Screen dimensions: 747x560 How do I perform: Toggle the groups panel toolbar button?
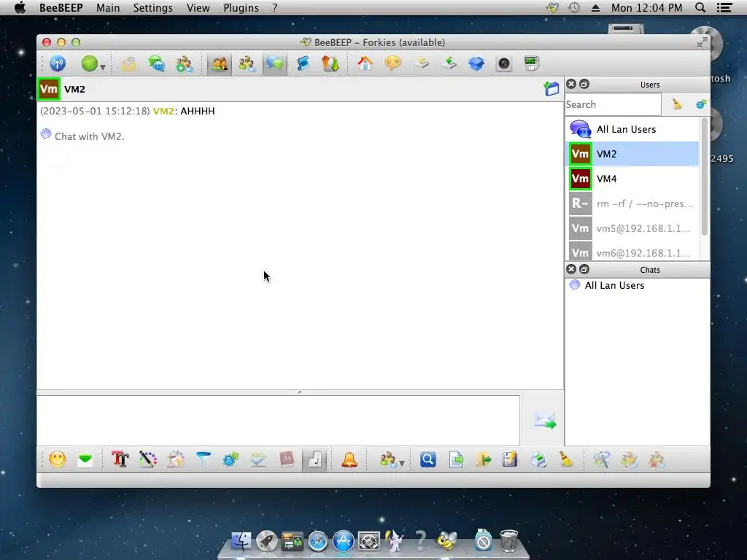[x=247, y=63]
